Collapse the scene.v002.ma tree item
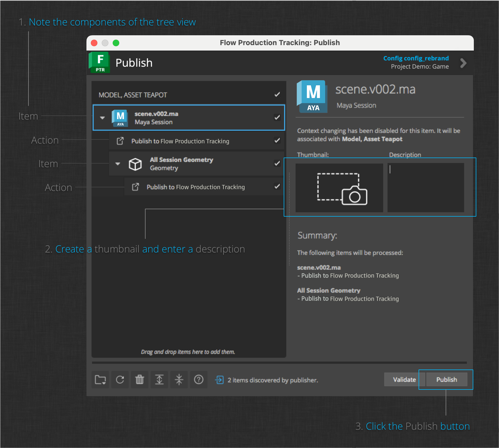 [102, 118]
